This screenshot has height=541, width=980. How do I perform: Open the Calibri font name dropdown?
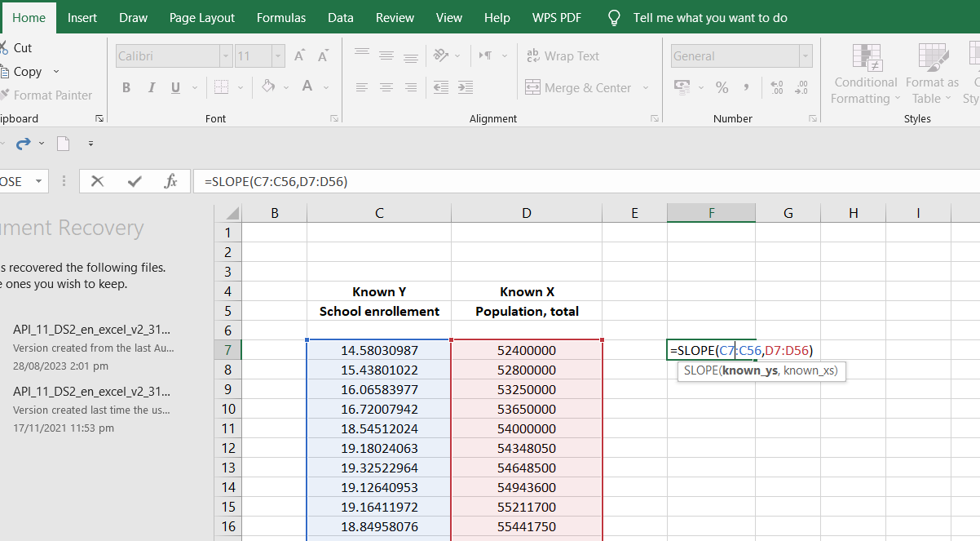(226, 55)
